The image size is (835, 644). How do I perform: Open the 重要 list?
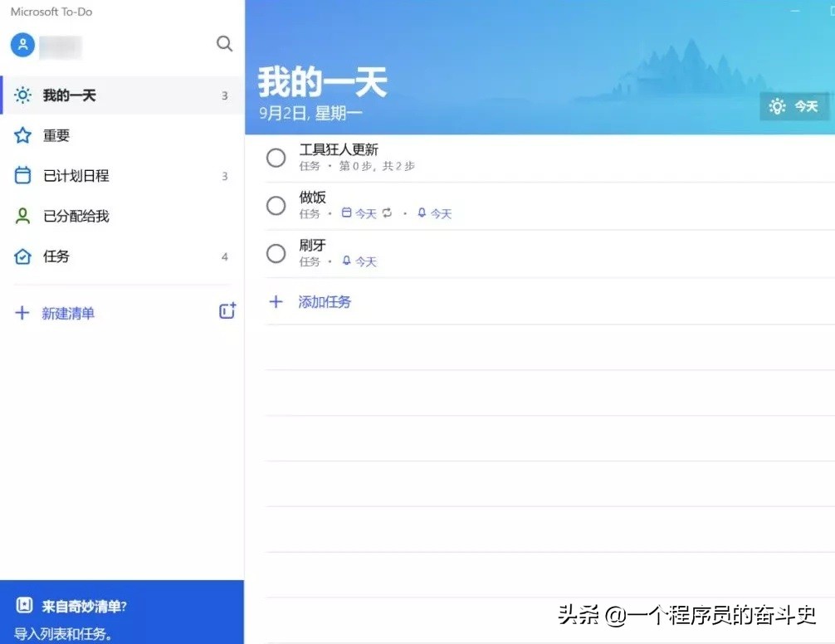[x=122, y=135]
